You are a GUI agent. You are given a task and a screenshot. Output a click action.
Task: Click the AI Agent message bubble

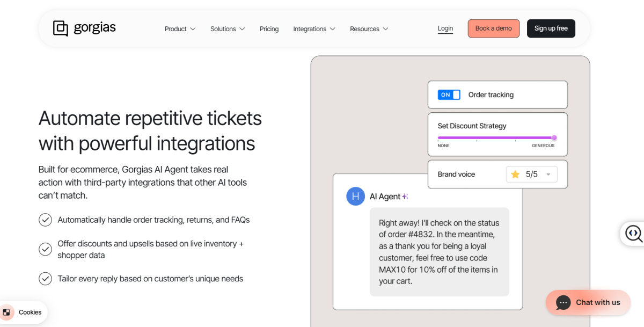pos(439,252)
